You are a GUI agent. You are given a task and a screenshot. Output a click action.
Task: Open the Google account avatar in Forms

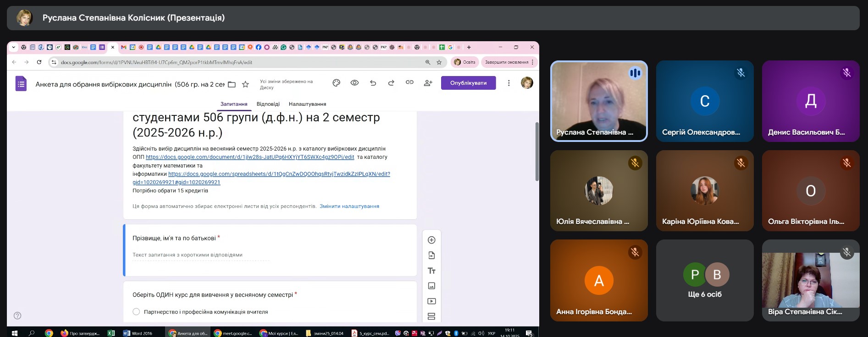point(527,83)
